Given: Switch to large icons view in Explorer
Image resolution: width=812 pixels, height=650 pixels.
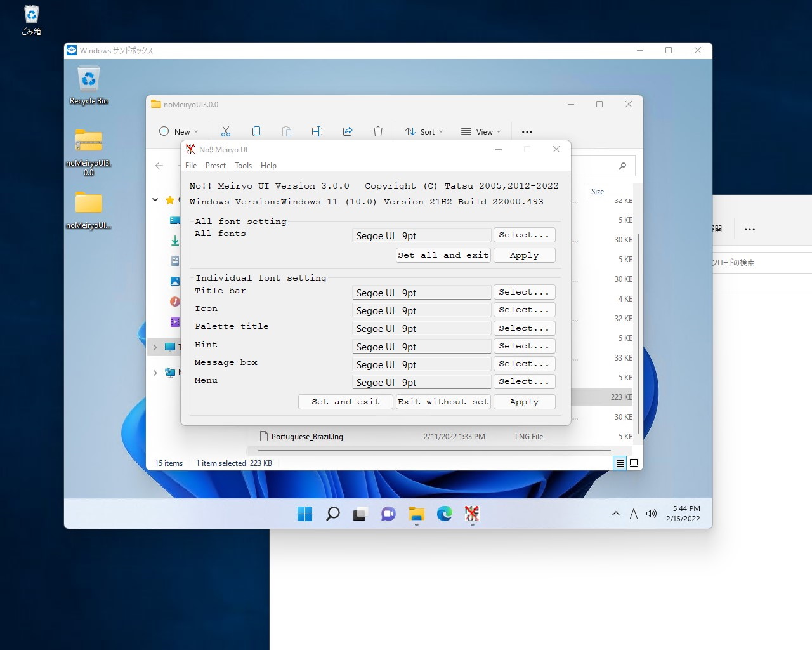Looking at the screenshot, I should (x=633, y=463).
